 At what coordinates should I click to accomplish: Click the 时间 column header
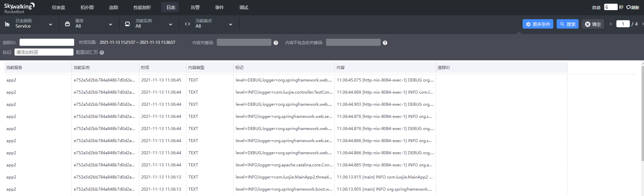click(x=163, y=67)
